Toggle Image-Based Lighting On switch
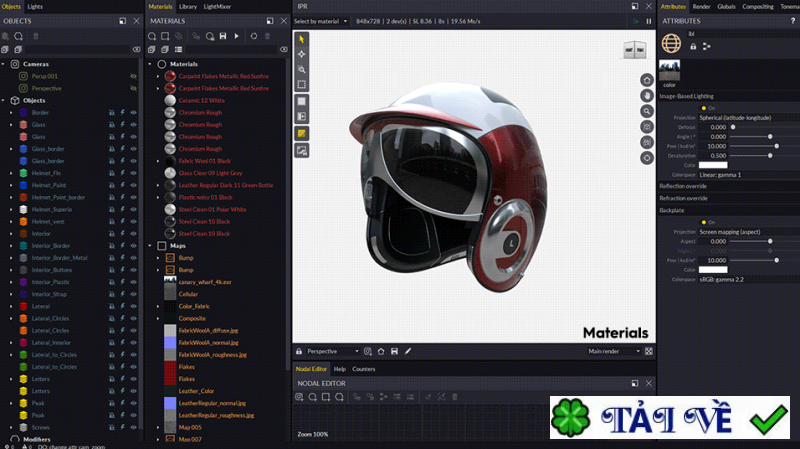 (x=703, y=107)
